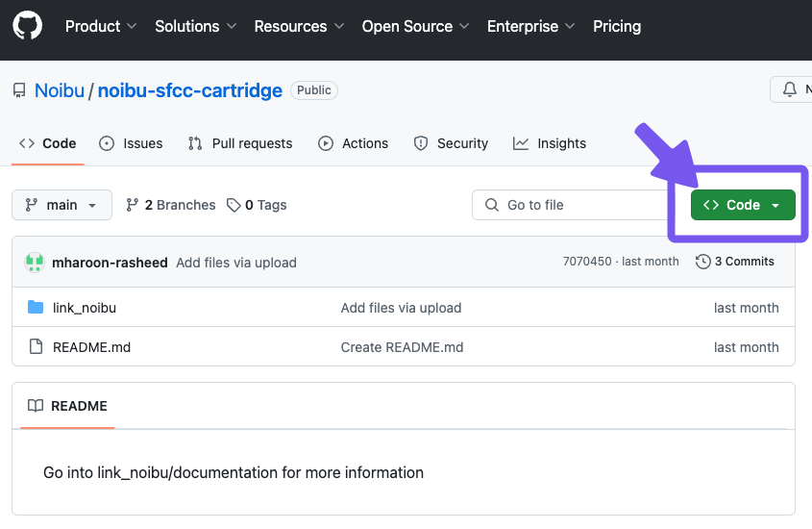
Task: Open the main branch selector
Action: tap(62, 205)
